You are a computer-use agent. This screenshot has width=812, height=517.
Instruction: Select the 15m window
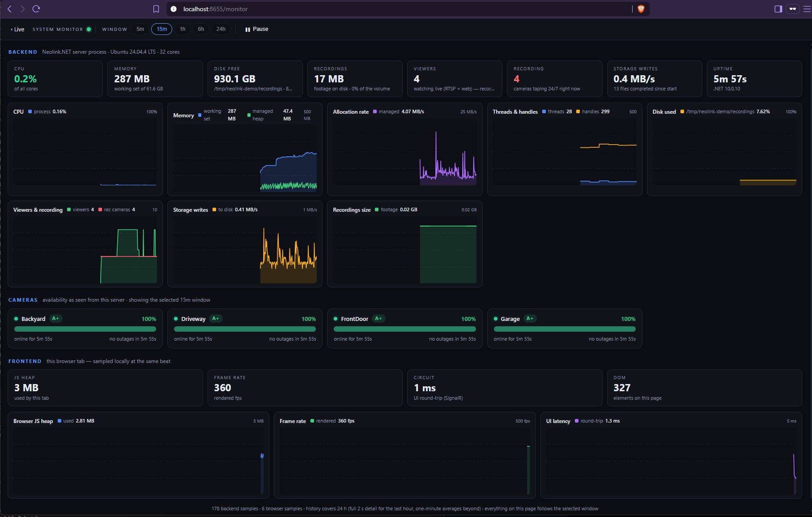[162, 29]
